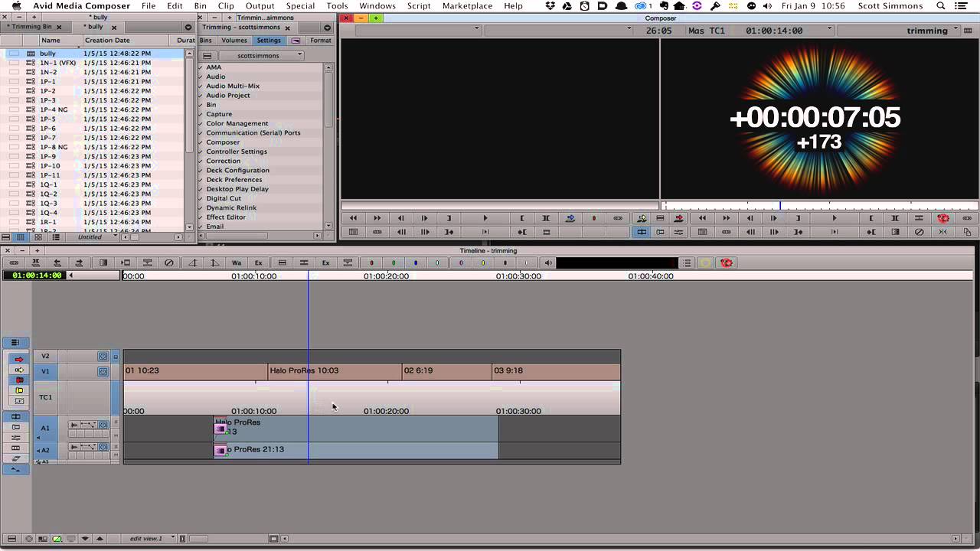980x551 pixels.
Task: Open the 'trimming' sequence name dropdown above record monitor
Action: [898, 31]
